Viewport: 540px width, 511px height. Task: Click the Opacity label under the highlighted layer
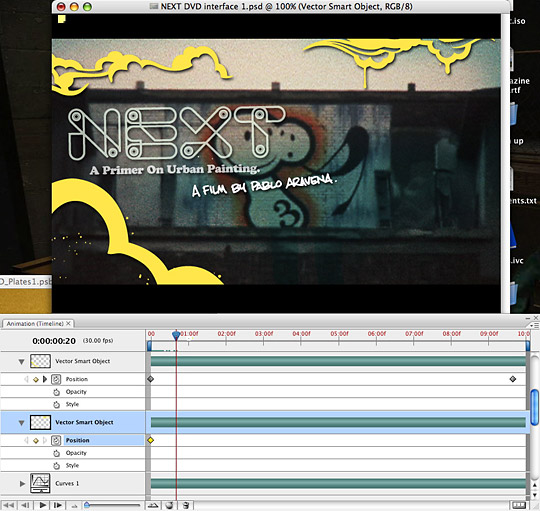click(76, 453)
